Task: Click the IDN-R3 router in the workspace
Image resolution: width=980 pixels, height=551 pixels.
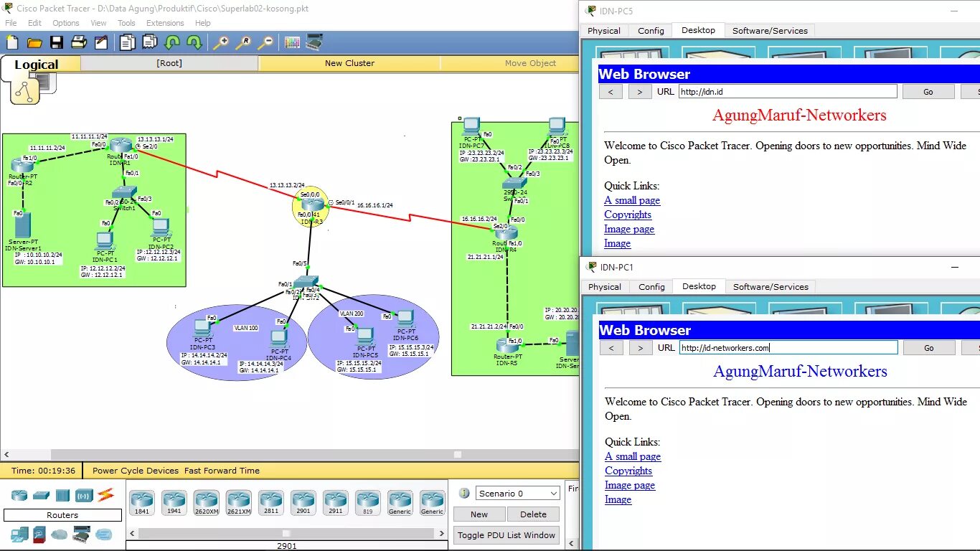Action: [x=311, y=207]
